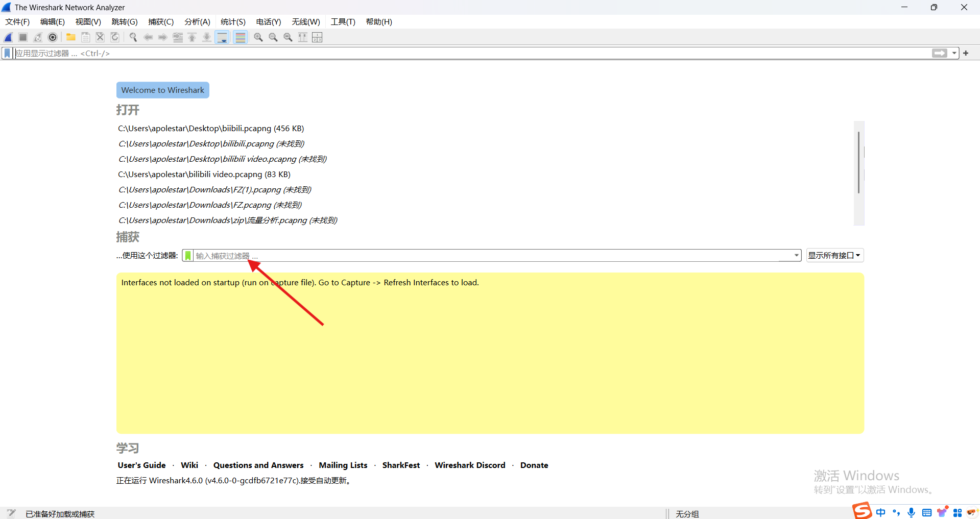Open the 工具(T) menu
This screenshot has width=980, height=519.
click(343, 22)
